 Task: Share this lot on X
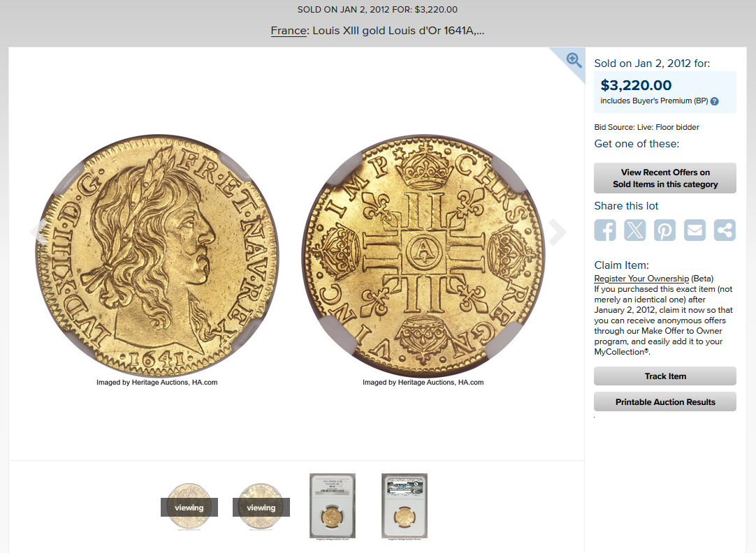click(x=635, y=230)
